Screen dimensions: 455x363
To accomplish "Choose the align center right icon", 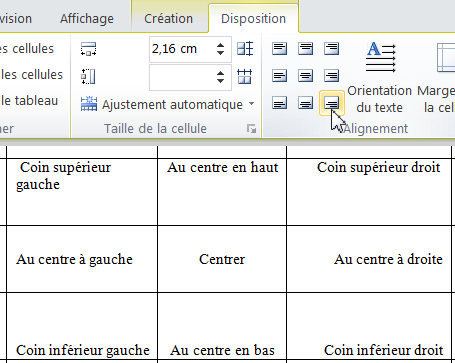I will [331, 76].
